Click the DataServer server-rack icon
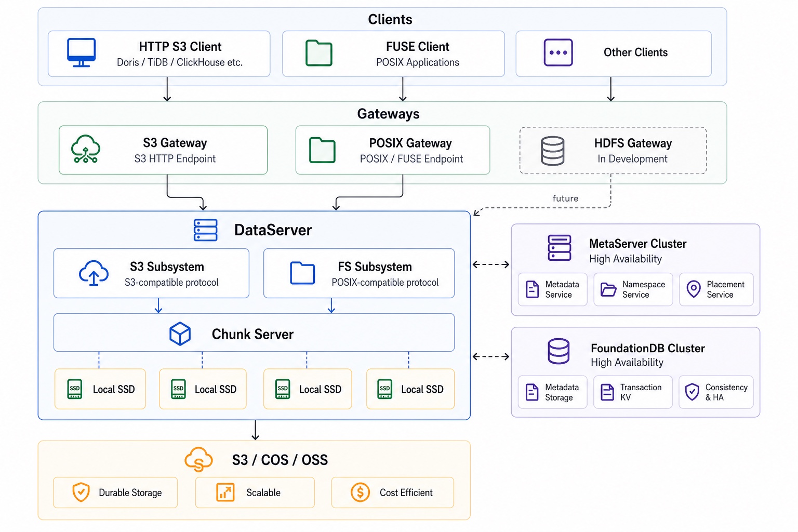Viewport: 798px width, 532px height. [205, 230]
